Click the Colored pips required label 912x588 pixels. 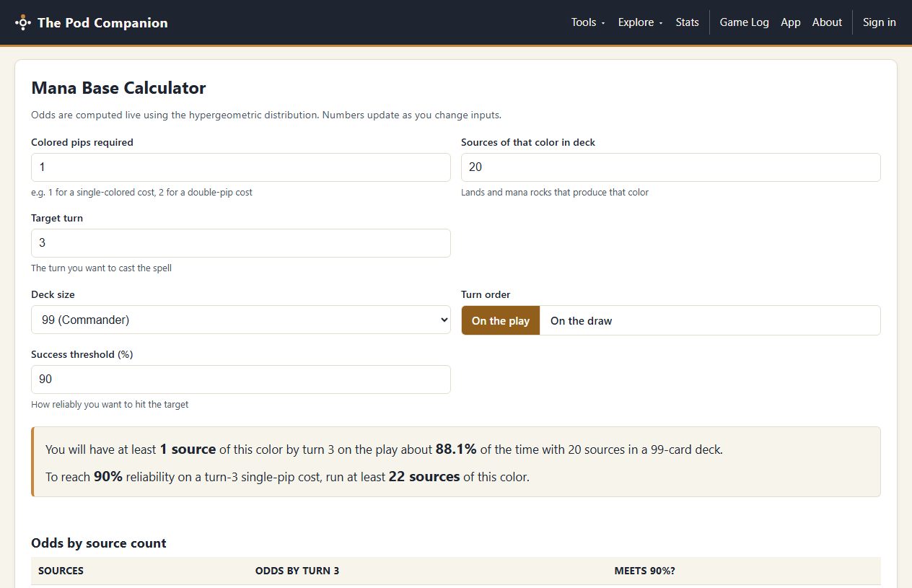pyautogui.click(x=82, y=142)
